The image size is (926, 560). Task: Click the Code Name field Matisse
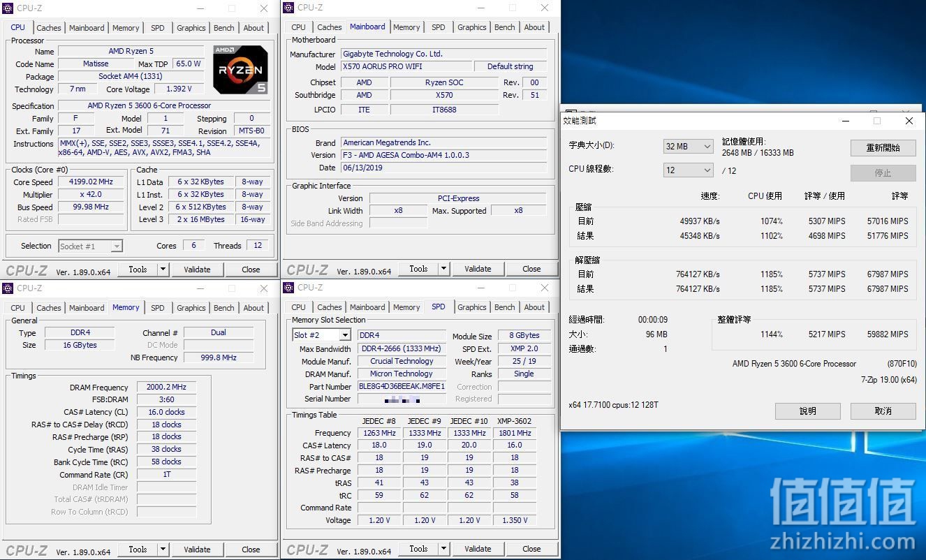[x=96, y=64]
